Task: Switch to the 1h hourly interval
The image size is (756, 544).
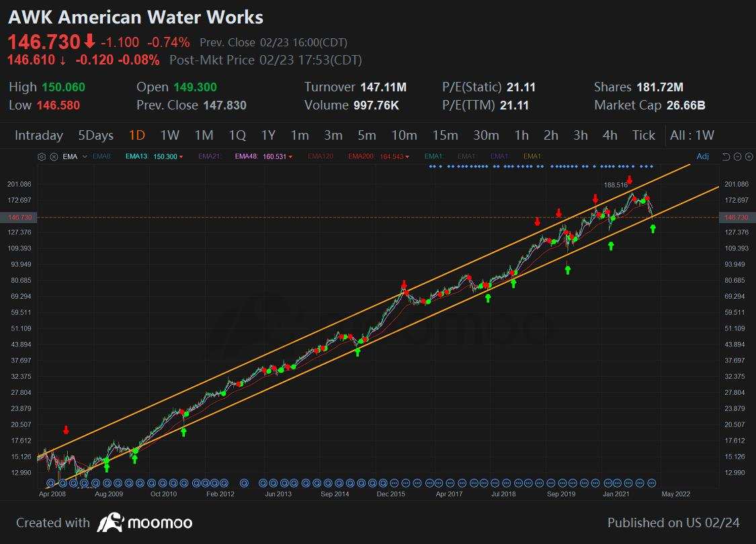Action: pyautogui.click(x=521, y=136)
